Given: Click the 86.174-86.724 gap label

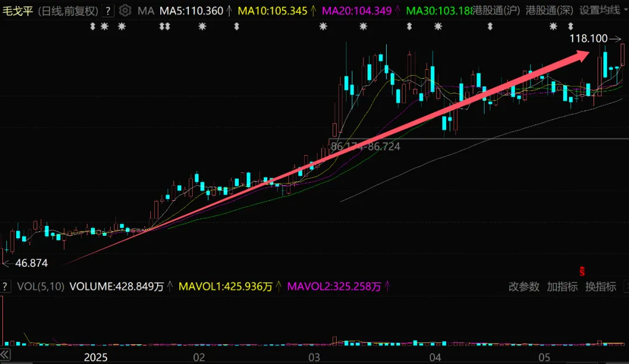Looking at the screenshot, I should (x=365, y=147).
